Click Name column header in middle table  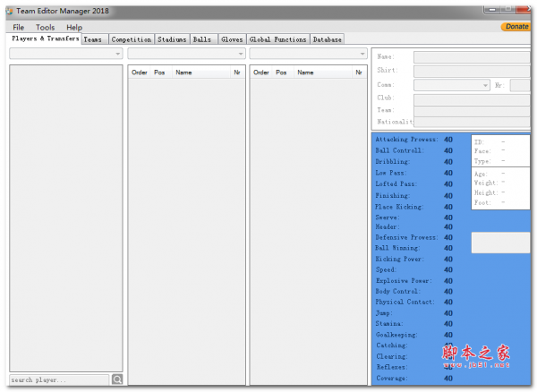pyautogui.click(x=201, y=72)
